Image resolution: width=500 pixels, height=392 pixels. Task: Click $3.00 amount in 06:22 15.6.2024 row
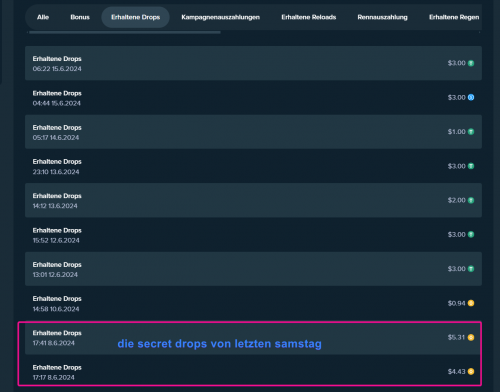[x=457, y=63]
